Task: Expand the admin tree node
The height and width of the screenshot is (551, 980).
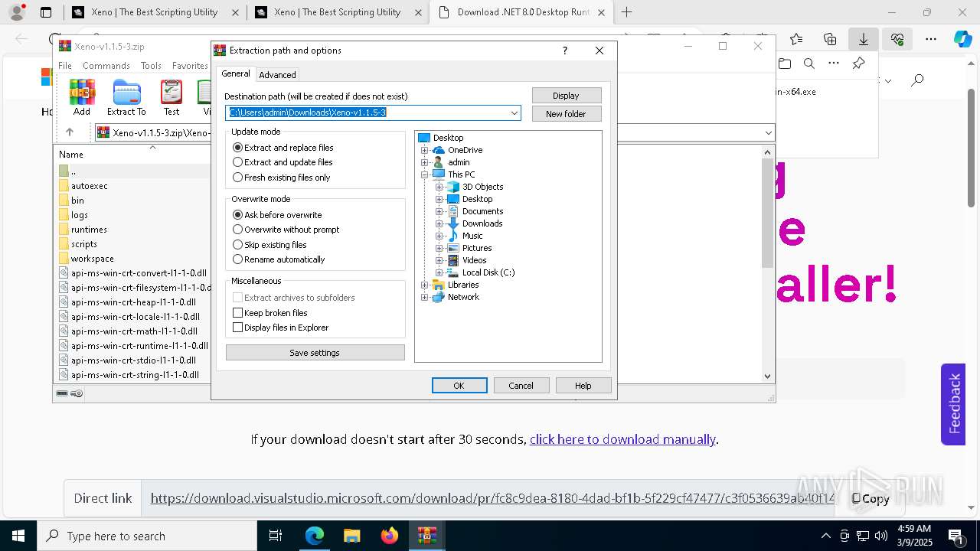Action: point(424,162)
